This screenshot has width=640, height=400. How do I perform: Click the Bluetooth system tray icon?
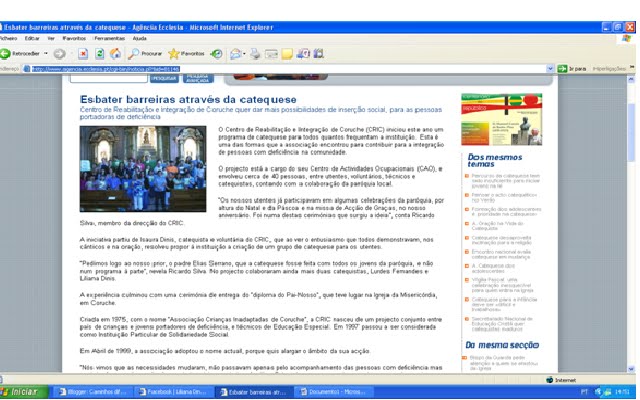[x=598, y=392]
